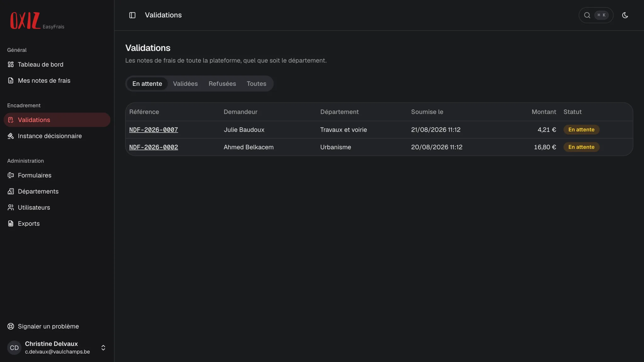Click date 20/08/2026 11:12
This screenshot has width=644, height=362.
(436, 147)
